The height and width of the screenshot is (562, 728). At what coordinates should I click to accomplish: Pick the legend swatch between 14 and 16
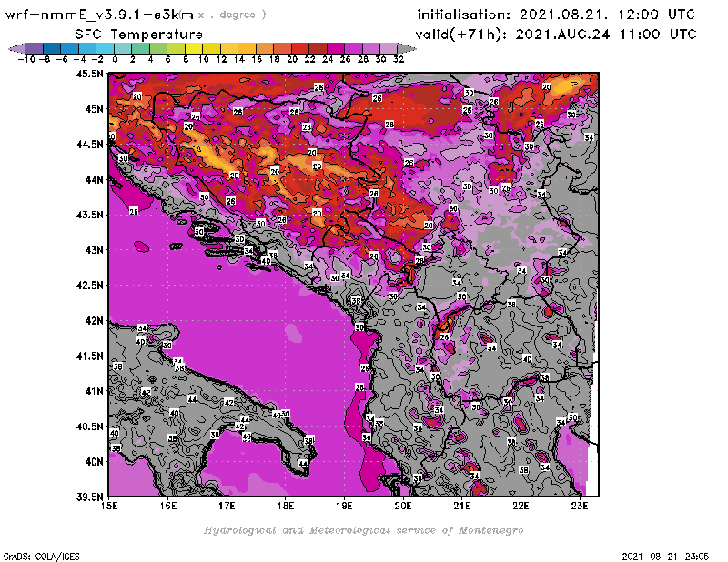[247, 48]
